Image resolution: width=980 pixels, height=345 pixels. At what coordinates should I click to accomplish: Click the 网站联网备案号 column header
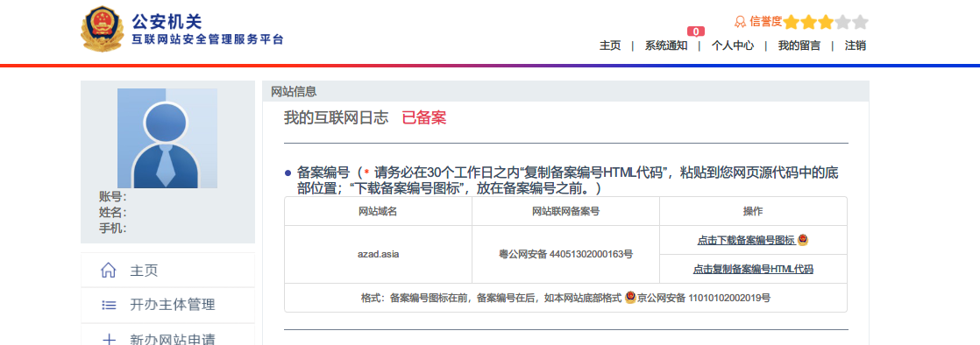point(565,211)
